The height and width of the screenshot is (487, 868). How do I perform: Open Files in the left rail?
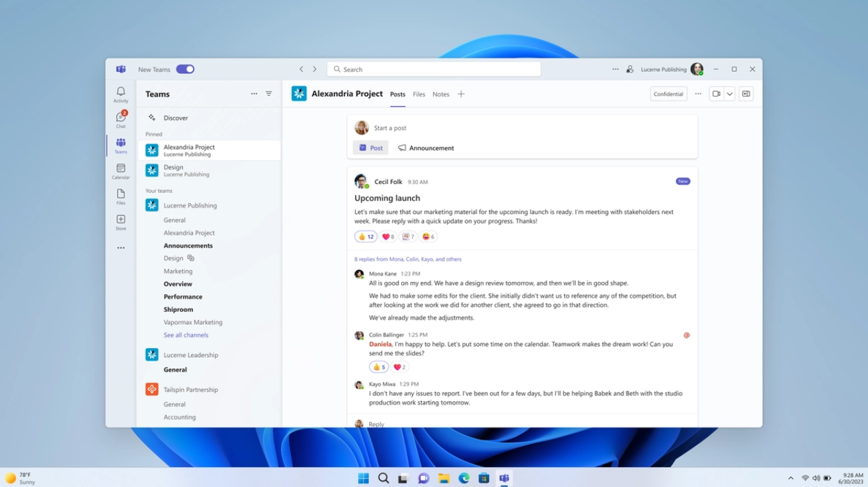[120, 197]
